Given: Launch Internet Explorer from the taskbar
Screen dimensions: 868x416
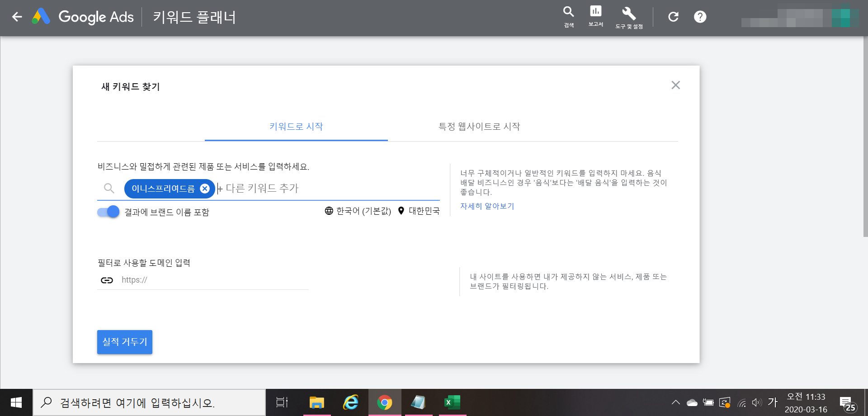Looking at the screenshot, I should click(x=351, y=402).
